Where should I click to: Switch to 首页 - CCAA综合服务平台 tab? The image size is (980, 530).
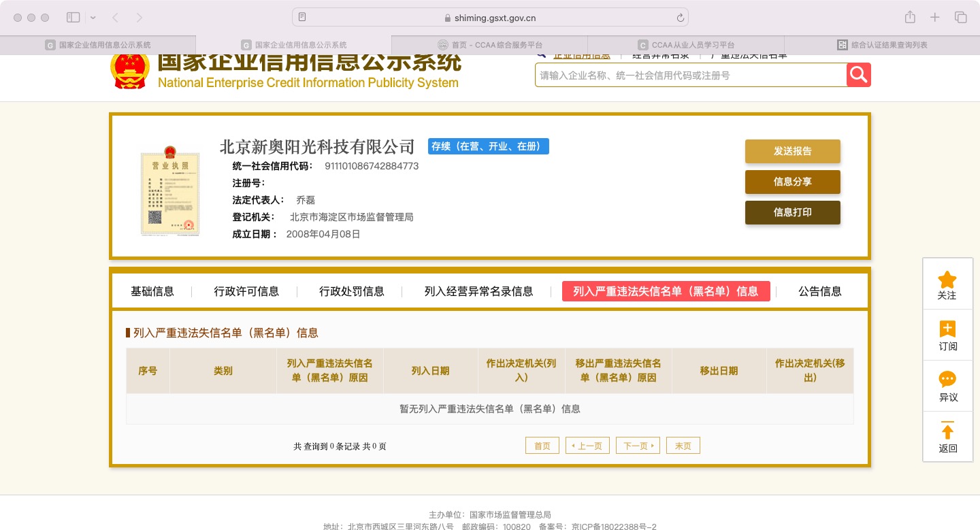[x=490, y=45]
